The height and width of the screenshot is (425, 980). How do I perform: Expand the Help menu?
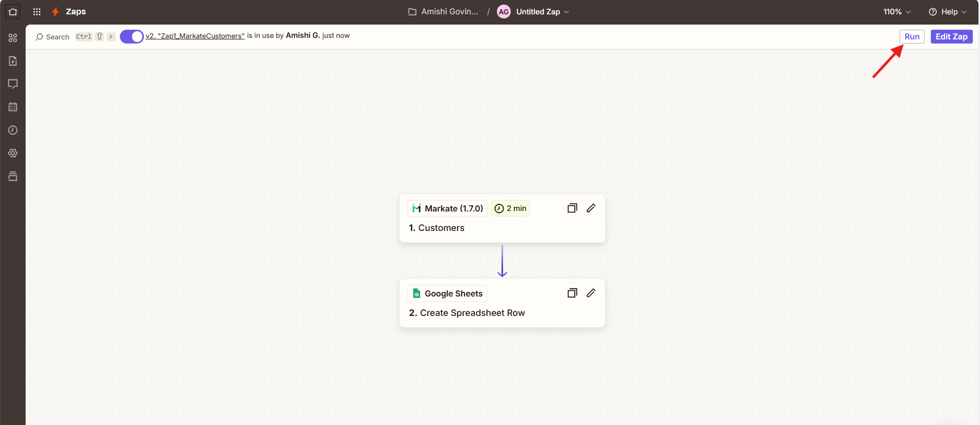pos(948,12)
